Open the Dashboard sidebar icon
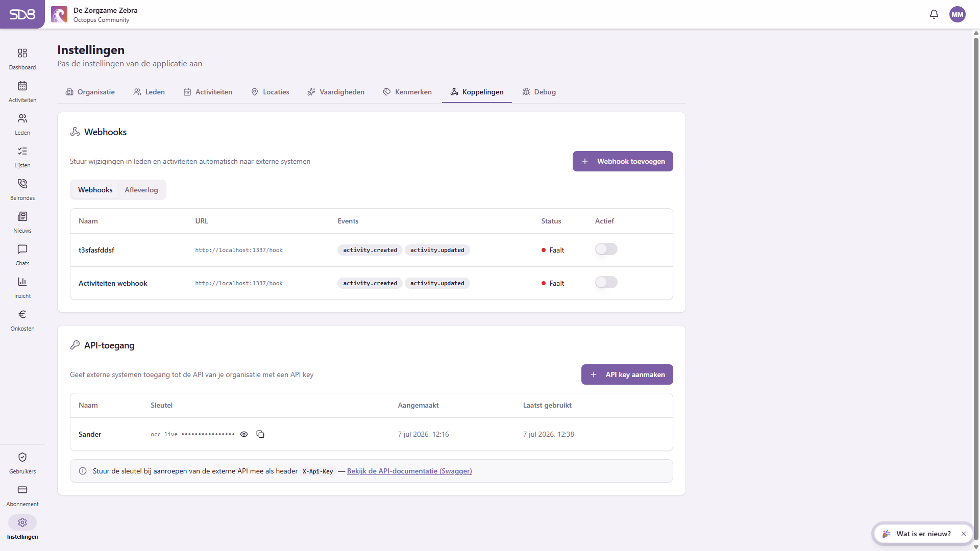The height and width of the screenshot is (551, 980). (x=22, y=53)
